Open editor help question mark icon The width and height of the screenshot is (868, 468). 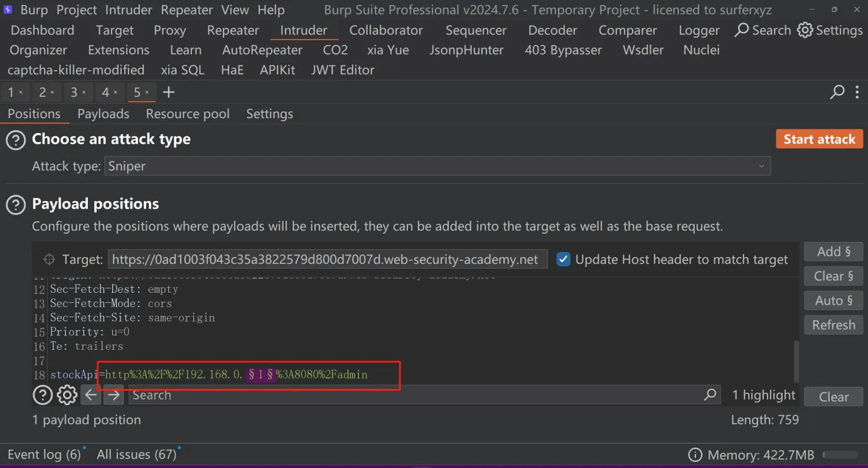tap(42, 395)
